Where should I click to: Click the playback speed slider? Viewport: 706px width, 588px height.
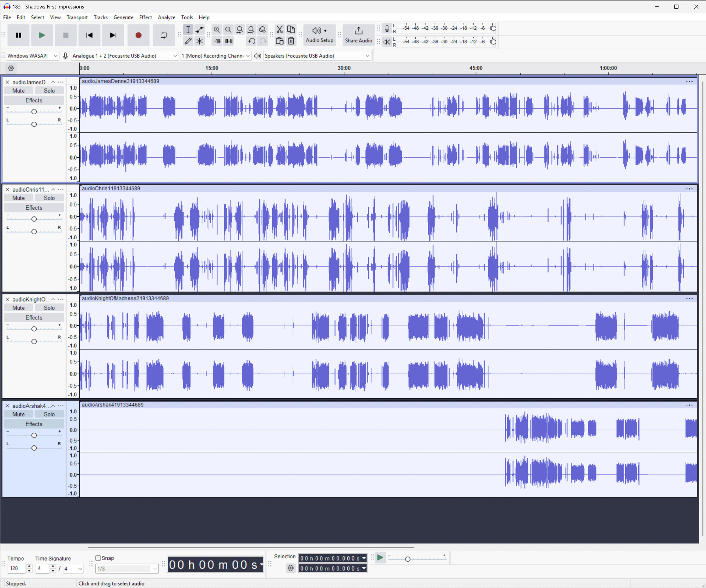[x=417, y=559]
